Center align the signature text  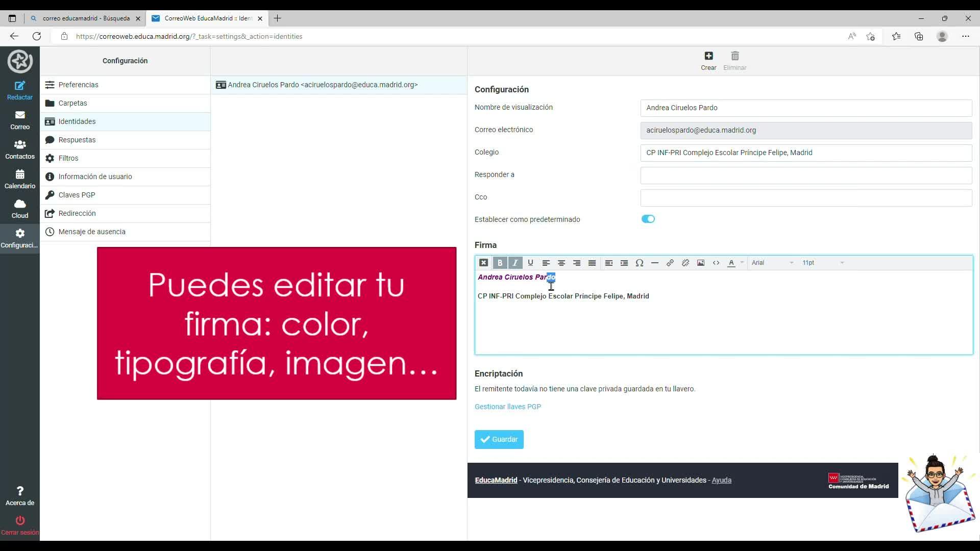point(561,263)
